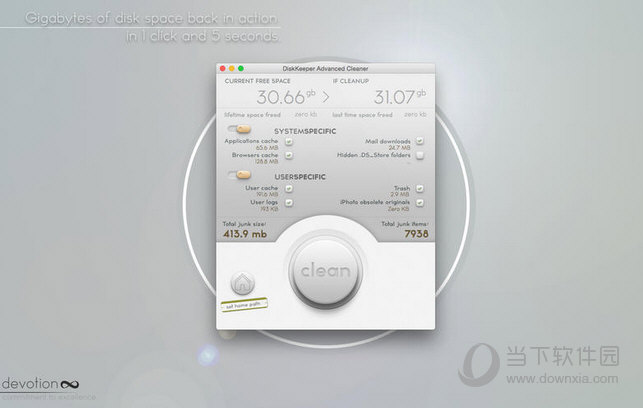
Task: Toggle the SYSTEMSPECIFIC switch
Action: point(239,129)
